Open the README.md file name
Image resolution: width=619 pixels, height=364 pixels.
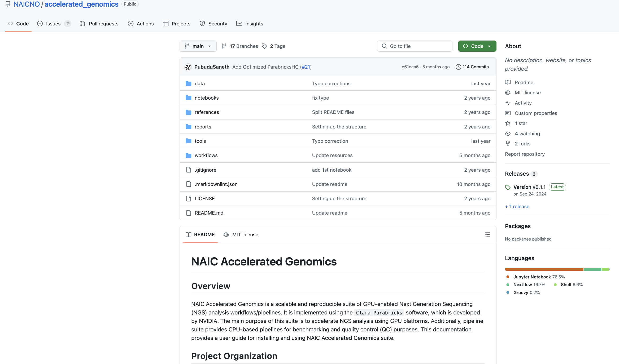(x=209, y=213)
